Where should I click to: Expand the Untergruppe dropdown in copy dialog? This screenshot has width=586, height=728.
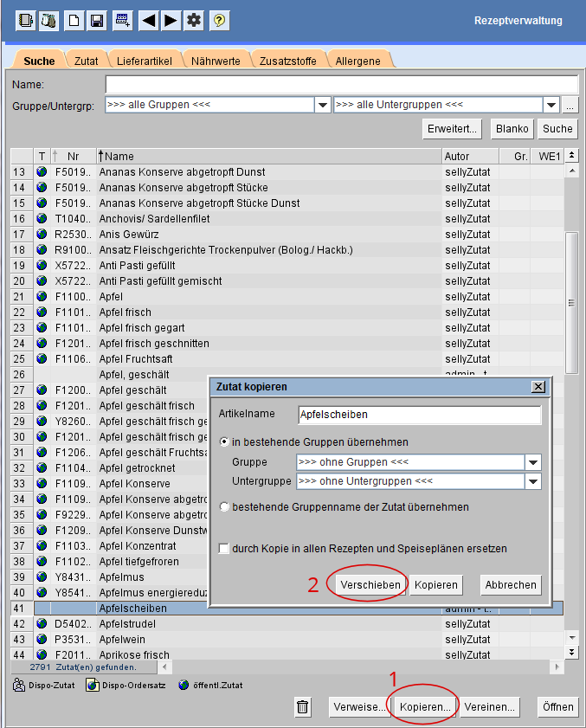533,481
